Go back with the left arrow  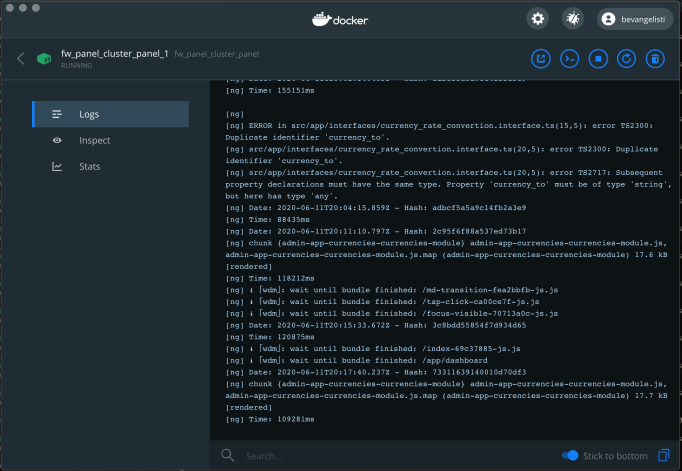[x=20, y=59]
